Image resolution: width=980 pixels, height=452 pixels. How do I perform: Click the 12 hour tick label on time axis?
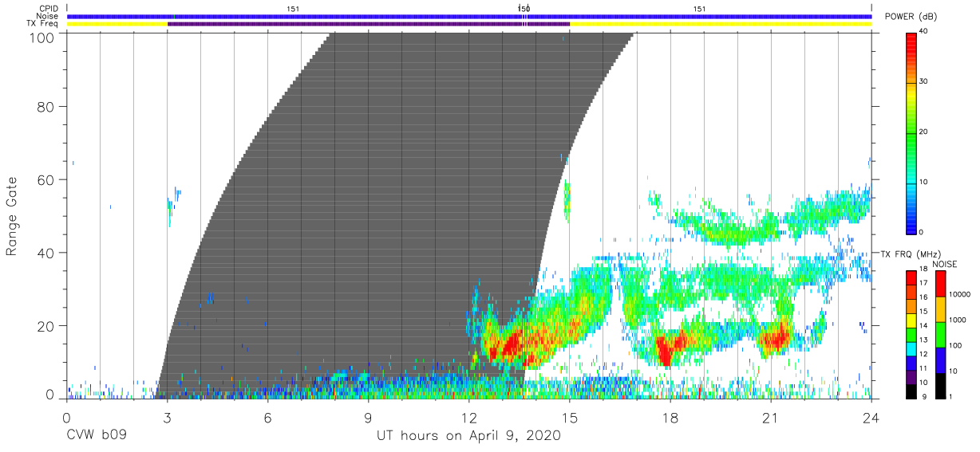click(x=469, y=418)
